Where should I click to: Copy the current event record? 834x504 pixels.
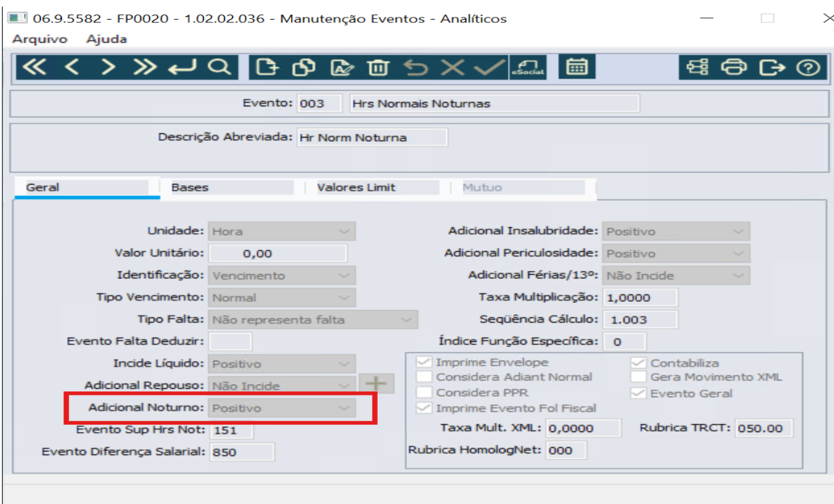303,68
